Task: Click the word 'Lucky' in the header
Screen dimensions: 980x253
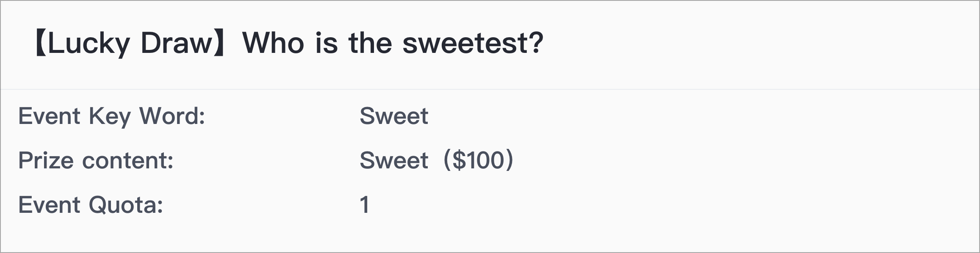Action: pos(89,44)
